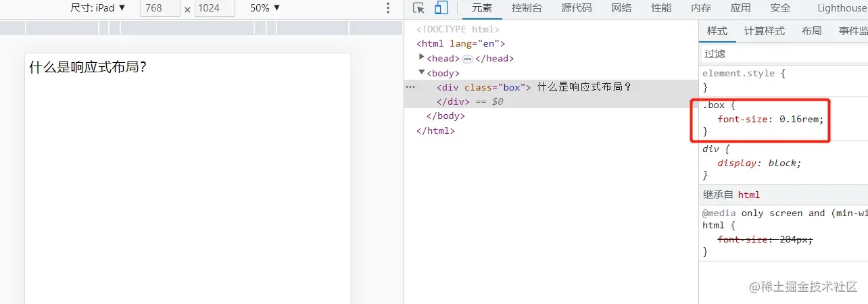Activate the inspect element picker icon
Image resolution: width=868 pixels, height=304 pixels.
(x=418, y=8)
